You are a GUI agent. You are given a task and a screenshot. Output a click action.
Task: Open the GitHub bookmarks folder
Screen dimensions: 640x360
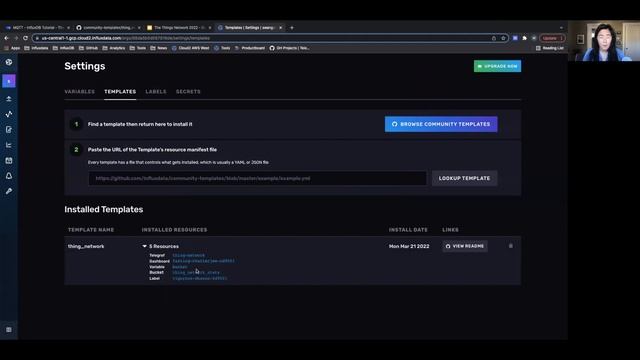click(89, 48)
